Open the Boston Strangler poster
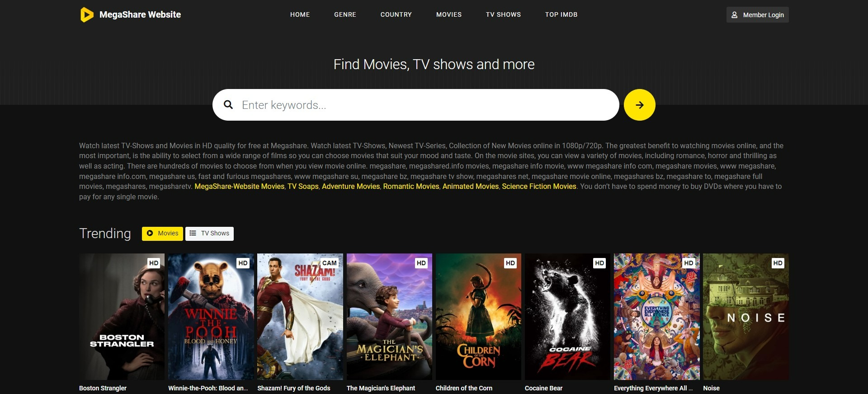Viewport: 868px width, 394px height. (122, 317)
